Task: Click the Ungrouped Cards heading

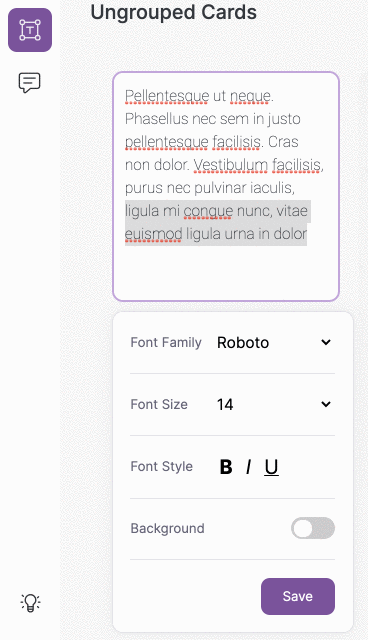Action: (x=173, y=12)
